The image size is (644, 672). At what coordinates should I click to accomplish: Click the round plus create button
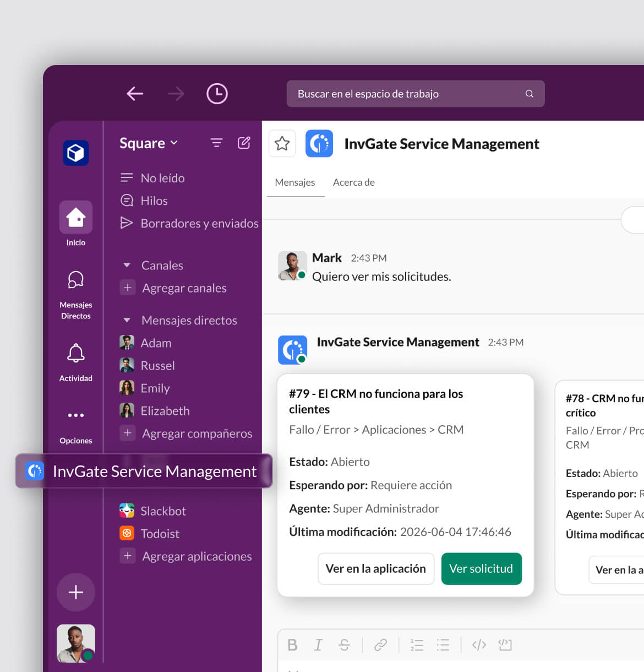[x=76, y=592]
